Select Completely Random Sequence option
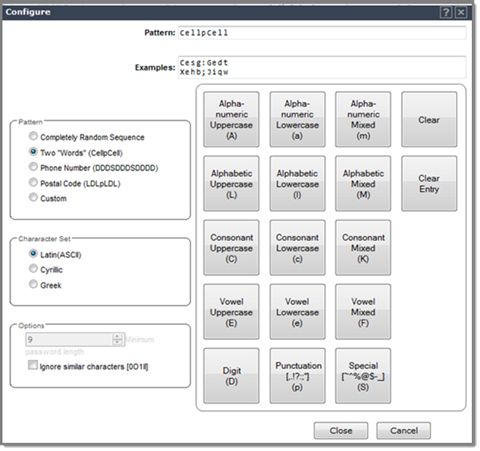 (x=33, y=136)
